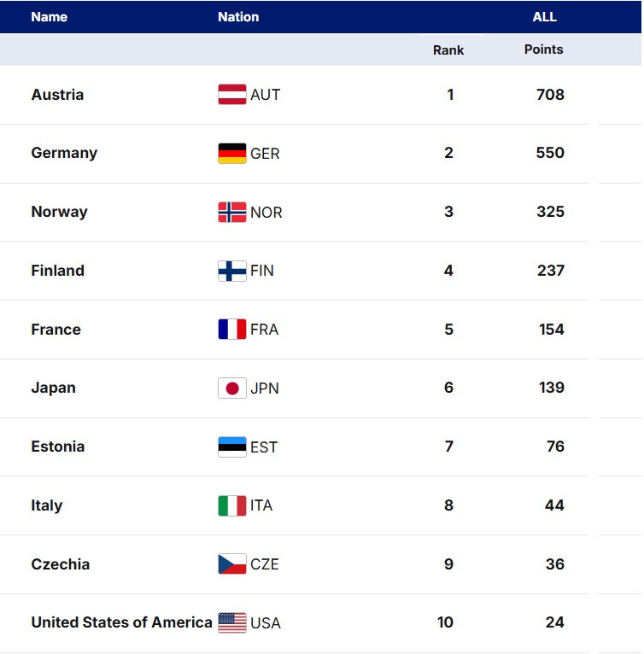The image size is (644, 654).
Task: Click the Italy flag icon
Action: [x=231, y=505]
